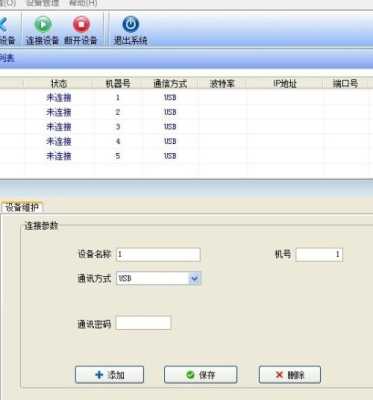Click USB cell in machine 5 row

click(170, 156)
